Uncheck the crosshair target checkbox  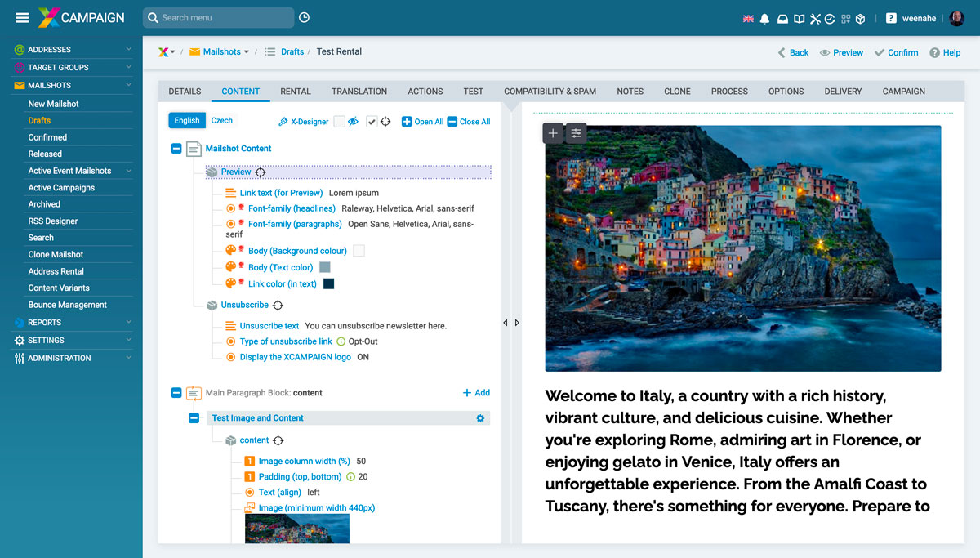click(x=372, y=122)
